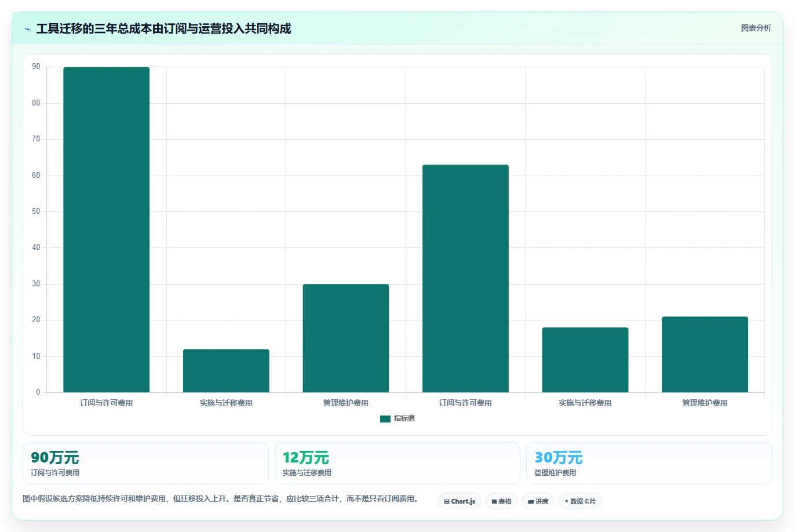This screenshot has width=795, height=532.
Task: Click the y-axis tick label 40
Action: tap(36, 247)
